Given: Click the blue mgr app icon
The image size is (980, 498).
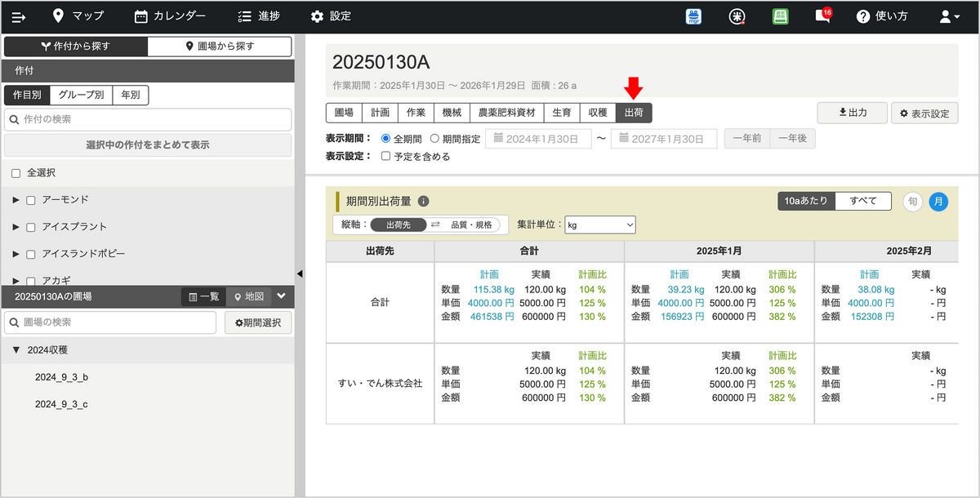Looking at the screenshot, I should click(694, 16).
